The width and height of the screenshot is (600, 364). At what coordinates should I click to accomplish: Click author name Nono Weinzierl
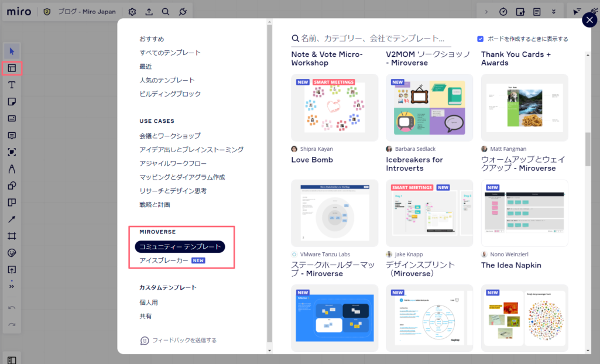509,254
